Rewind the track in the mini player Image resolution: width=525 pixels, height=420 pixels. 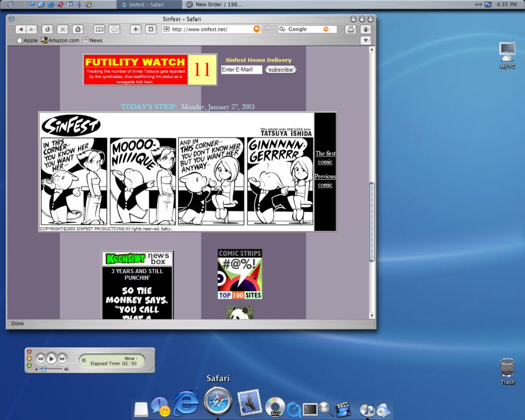[x=40, y=359]
